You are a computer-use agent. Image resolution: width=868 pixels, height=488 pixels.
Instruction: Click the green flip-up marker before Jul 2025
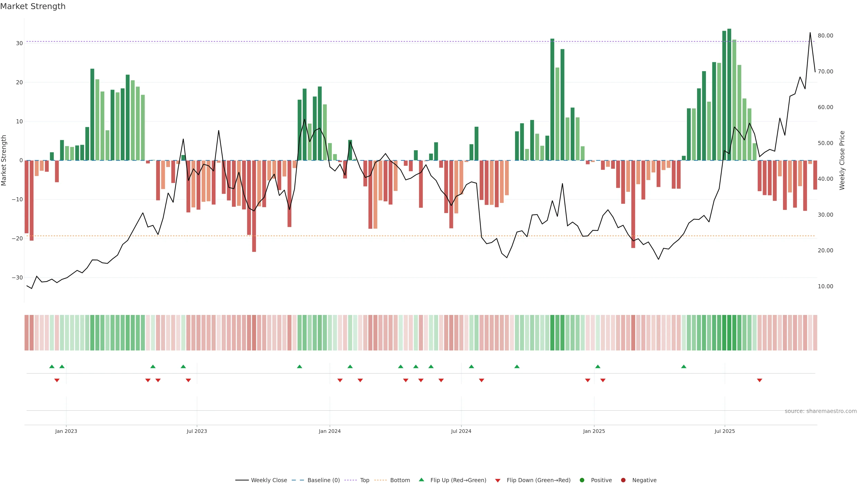pyautogui.click(x=684, y=366)
